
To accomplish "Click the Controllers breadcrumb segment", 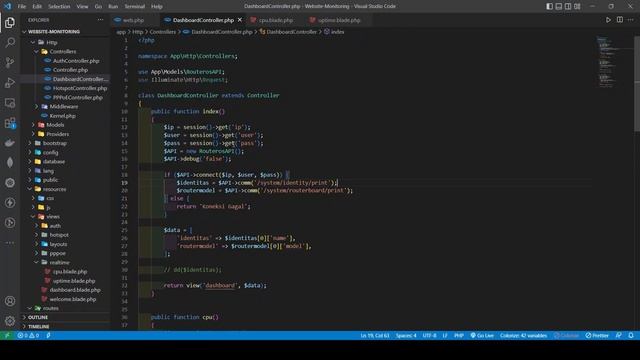I will [162, 31].
